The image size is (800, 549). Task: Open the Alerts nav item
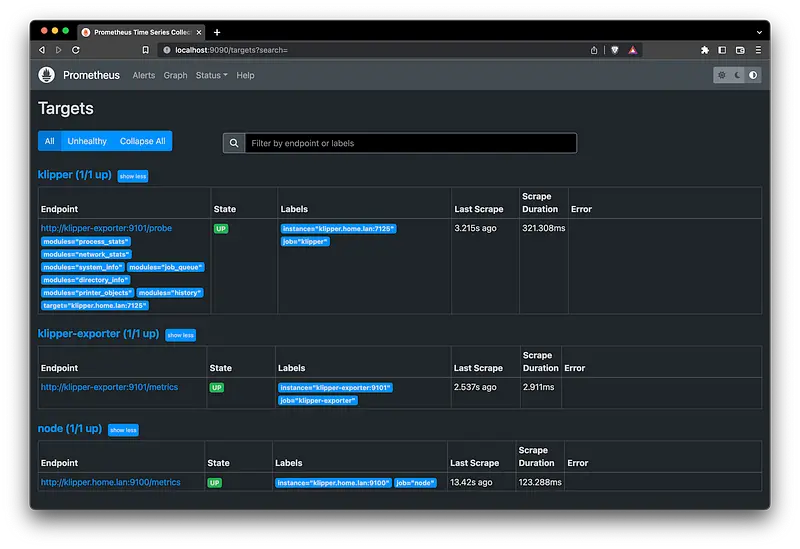click(x=144, y=75)
